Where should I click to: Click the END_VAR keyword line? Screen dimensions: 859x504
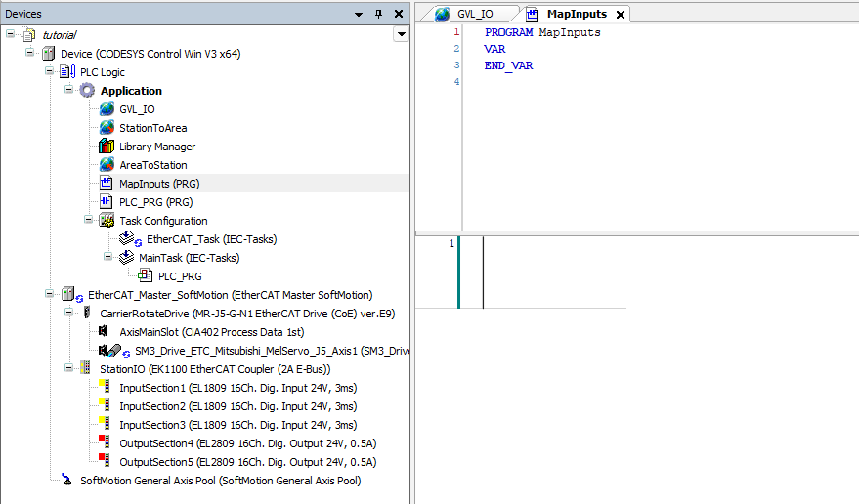508,65
